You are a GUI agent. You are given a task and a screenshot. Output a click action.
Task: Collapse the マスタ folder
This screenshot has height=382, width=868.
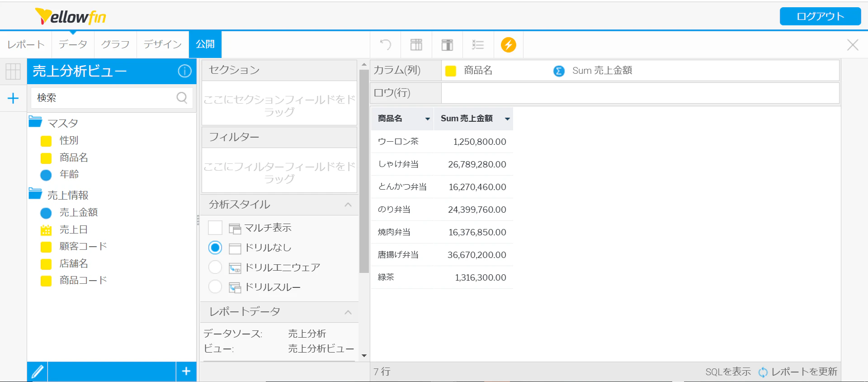[x=35, y=121]
